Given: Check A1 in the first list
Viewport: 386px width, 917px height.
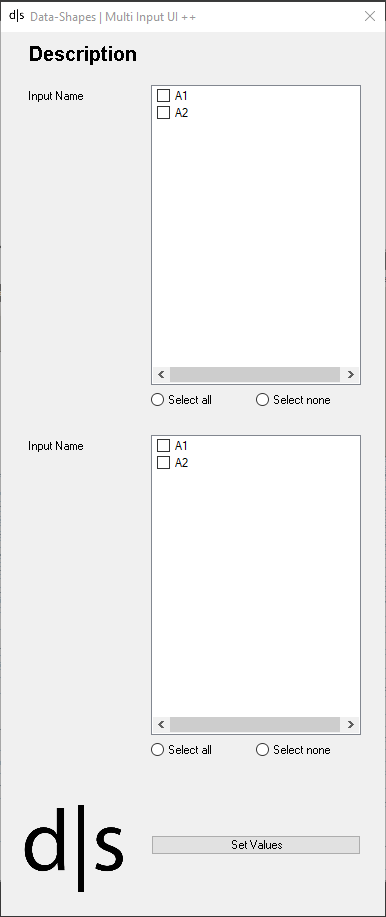Looking at the screenshot, I should [164, 95].
